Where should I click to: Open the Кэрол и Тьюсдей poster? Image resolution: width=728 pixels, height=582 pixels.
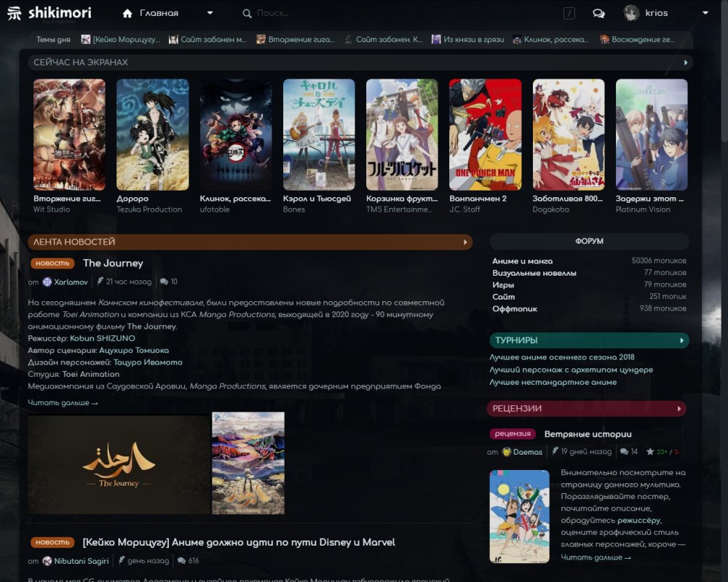point(319,135)
